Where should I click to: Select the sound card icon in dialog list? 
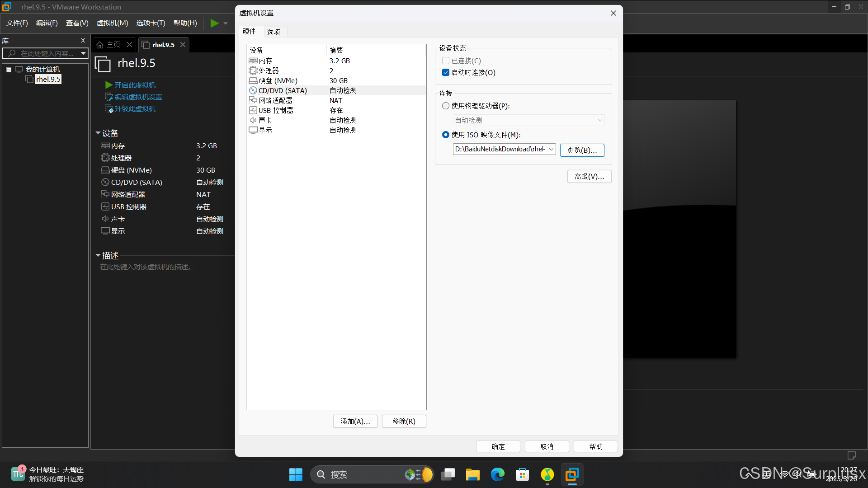[253, 120]
